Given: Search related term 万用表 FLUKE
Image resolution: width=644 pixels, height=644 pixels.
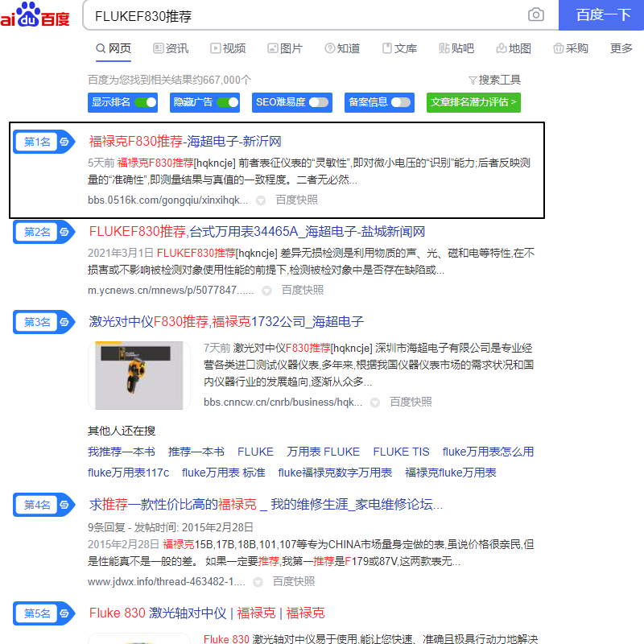Looking at the screenshot, I should [x=324, y=452].
